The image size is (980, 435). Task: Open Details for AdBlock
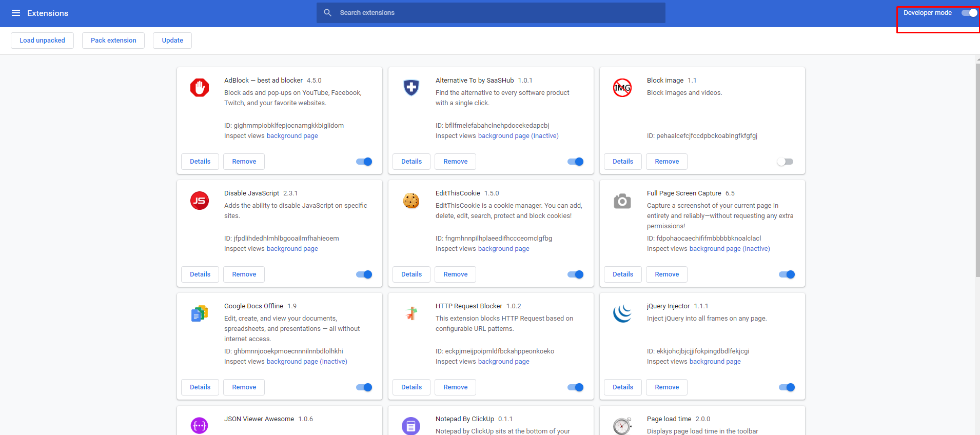[x=200, y=162]
